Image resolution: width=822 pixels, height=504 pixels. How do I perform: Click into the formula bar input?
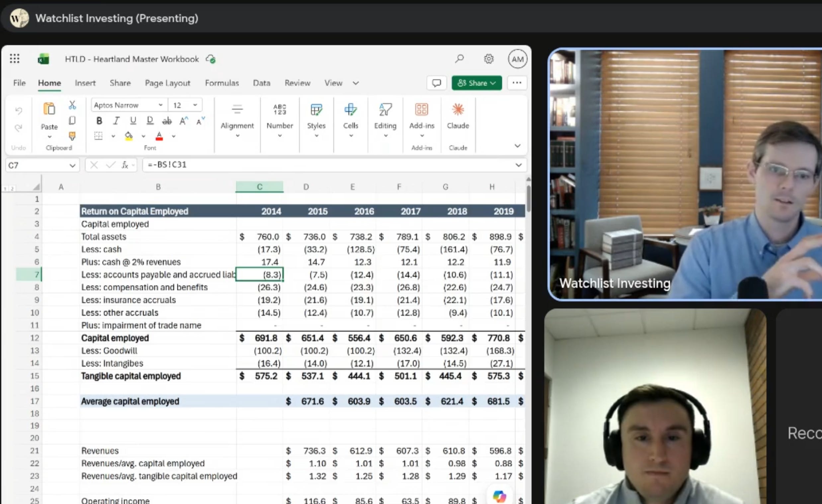pyautogui.click(x=329, y=165)
